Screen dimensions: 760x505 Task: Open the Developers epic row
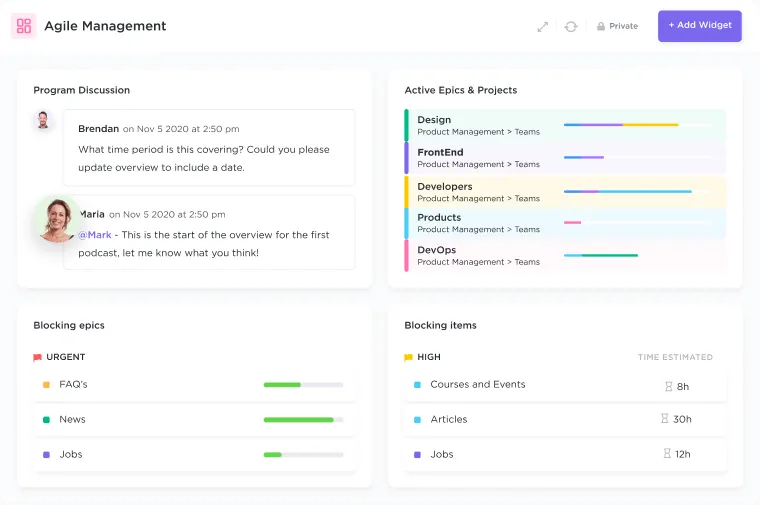tap(565, 192)
